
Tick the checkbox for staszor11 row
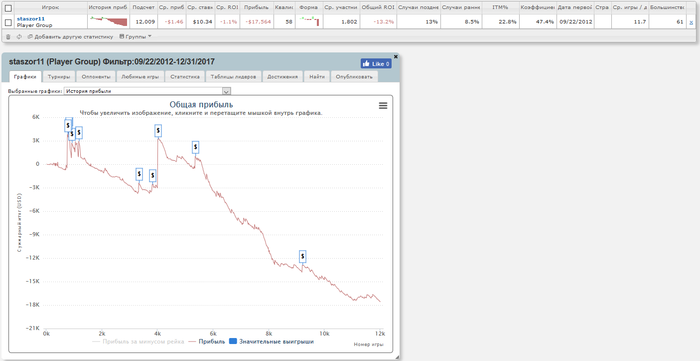(8, 22)
